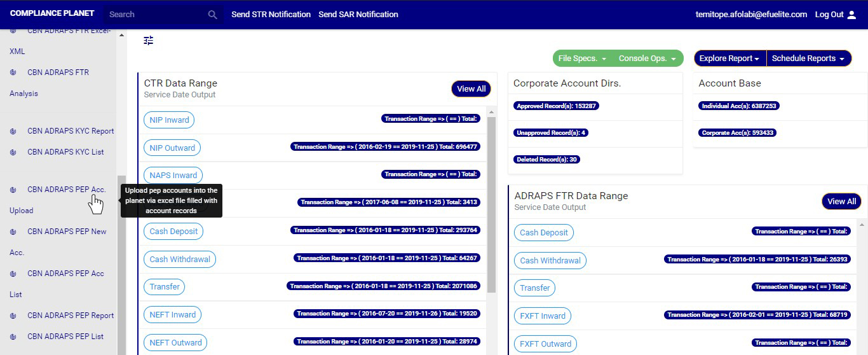Image resolution: width=868 pixels, height=355 pixels.
Task: Open Send SAR Notification menu item
Action: click(358, 15)
